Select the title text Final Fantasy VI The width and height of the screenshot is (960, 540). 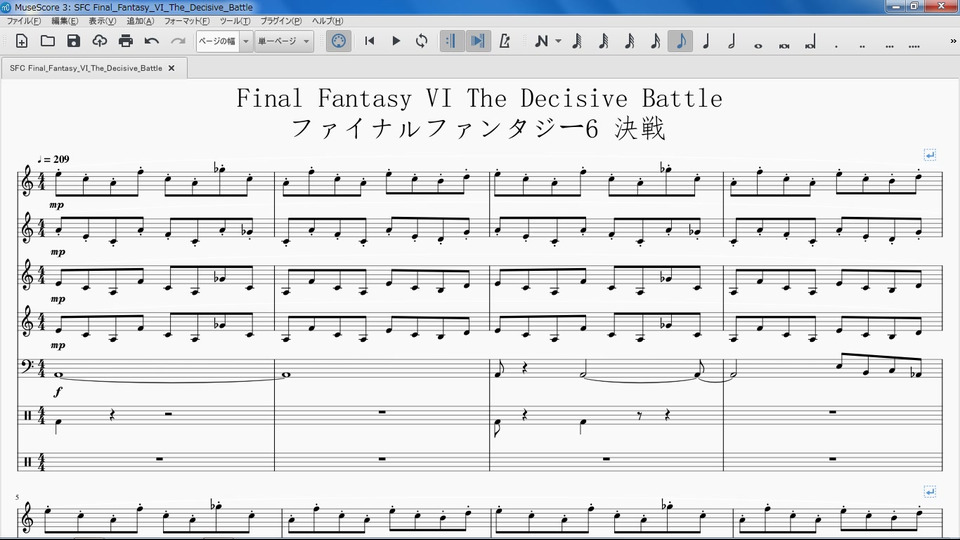(x=479, y=98)
